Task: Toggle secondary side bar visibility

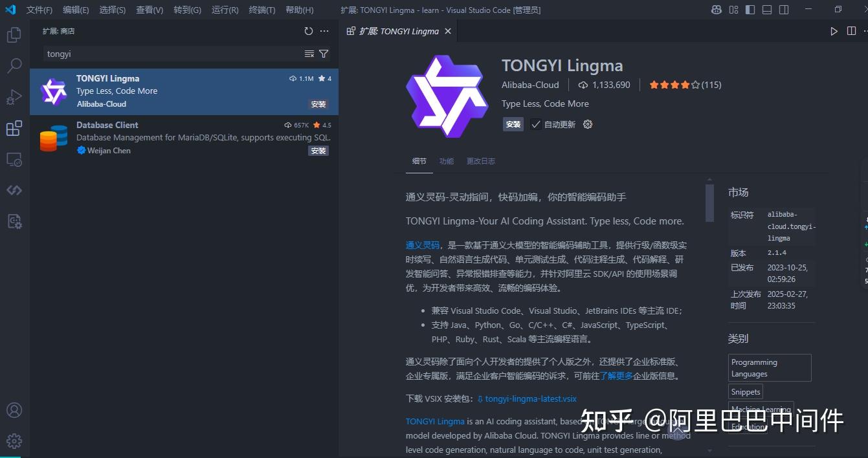Action: pos(784,10)
